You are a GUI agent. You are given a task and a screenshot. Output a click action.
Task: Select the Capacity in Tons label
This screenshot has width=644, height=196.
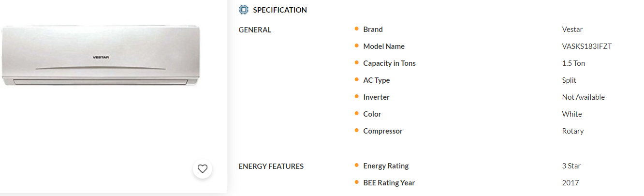389,63
